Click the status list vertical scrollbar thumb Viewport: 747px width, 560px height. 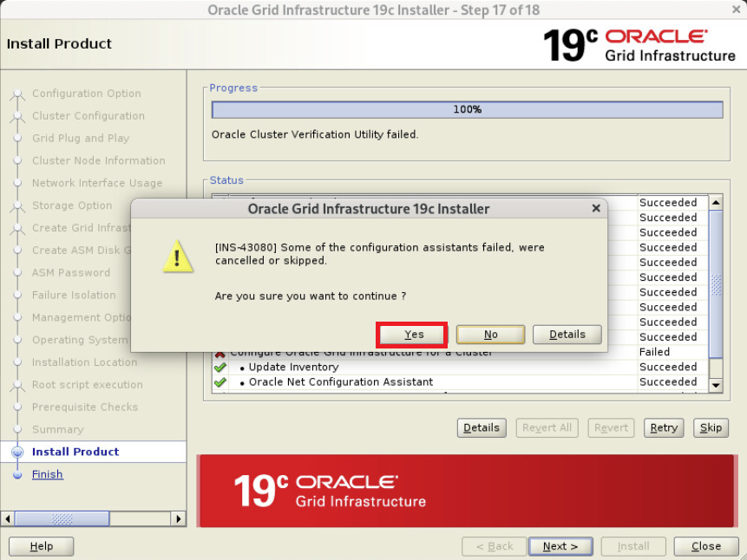(x=716, y=283)
